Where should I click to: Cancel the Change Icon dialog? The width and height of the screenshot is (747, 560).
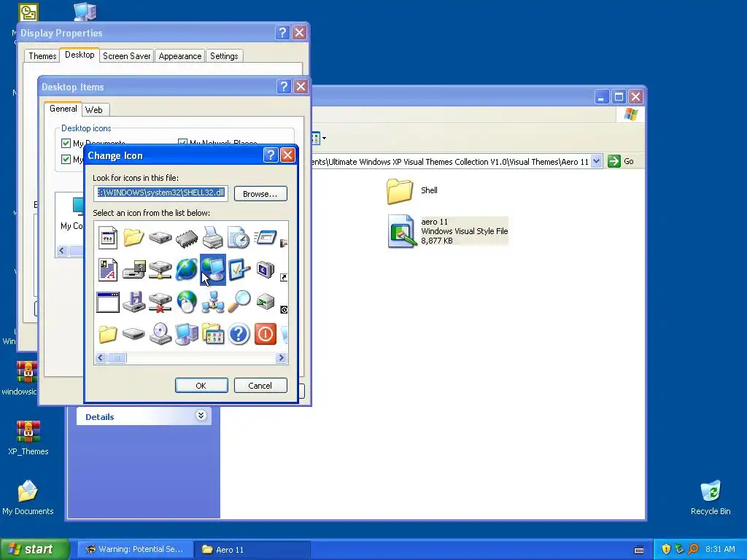pyautogui.click(x=260, y=385)
